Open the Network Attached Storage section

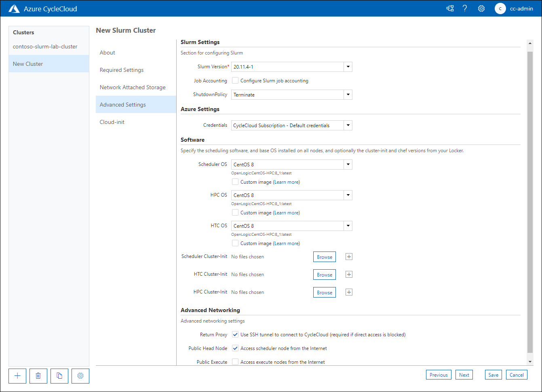click(133, 87)
